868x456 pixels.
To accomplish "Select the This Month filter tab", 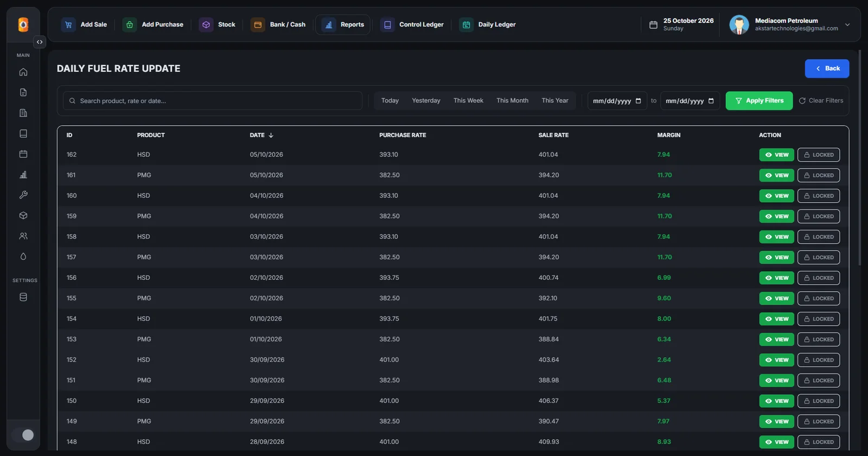I will 512,101.
